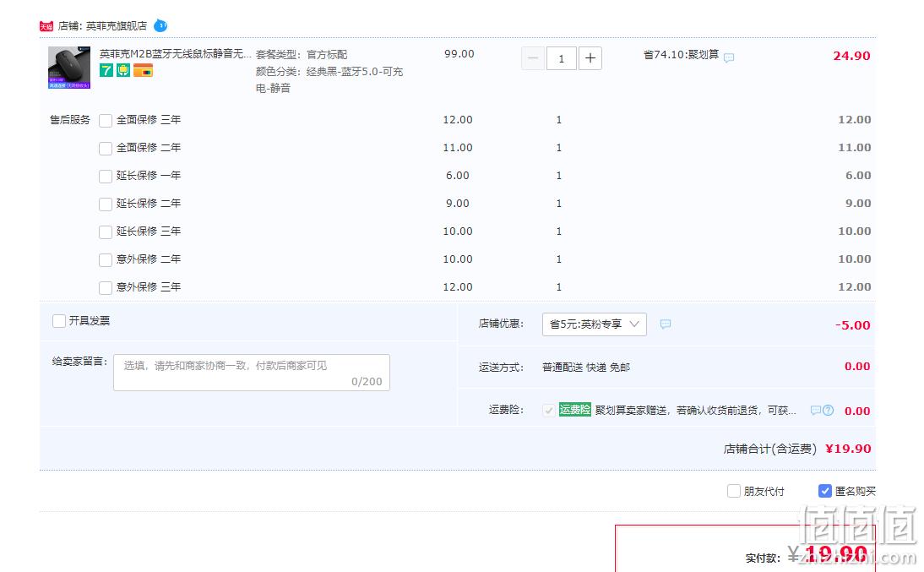The image size is (924, 572).
Task: Click the 套餐类型:官方标配 text
Action: click(302, 55)
